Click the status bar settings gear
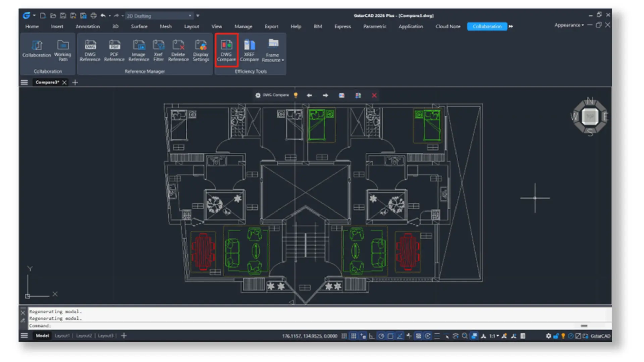Image resolution: width=644 pixels, height=362 pixels. tap(548, 336)
